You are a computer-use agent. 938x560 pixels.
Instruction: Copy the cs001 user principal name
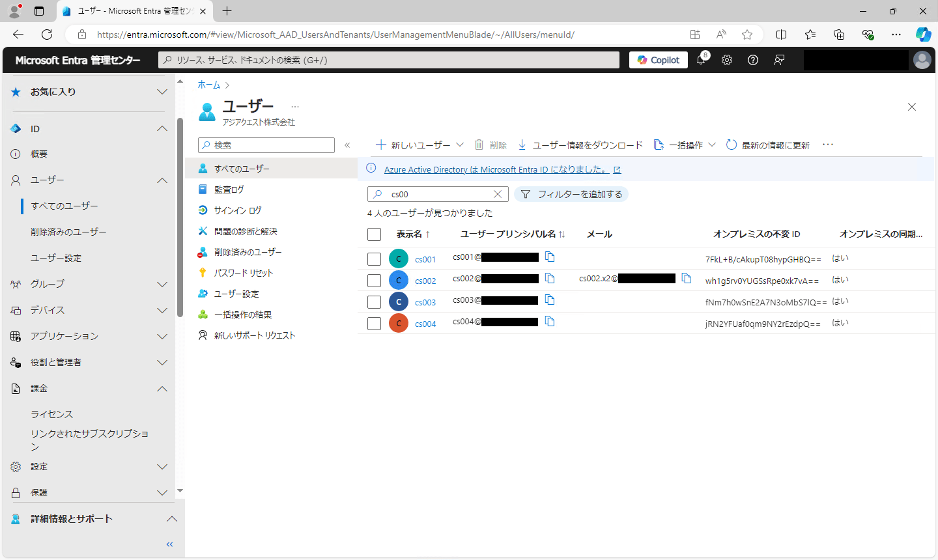[x=550, y=257]
